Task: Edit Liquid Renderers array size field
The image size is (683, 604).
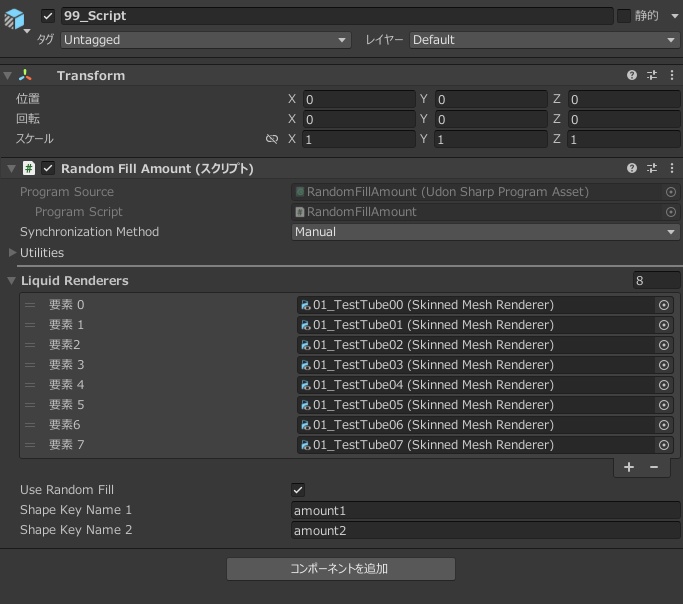Action: [656, 280]
